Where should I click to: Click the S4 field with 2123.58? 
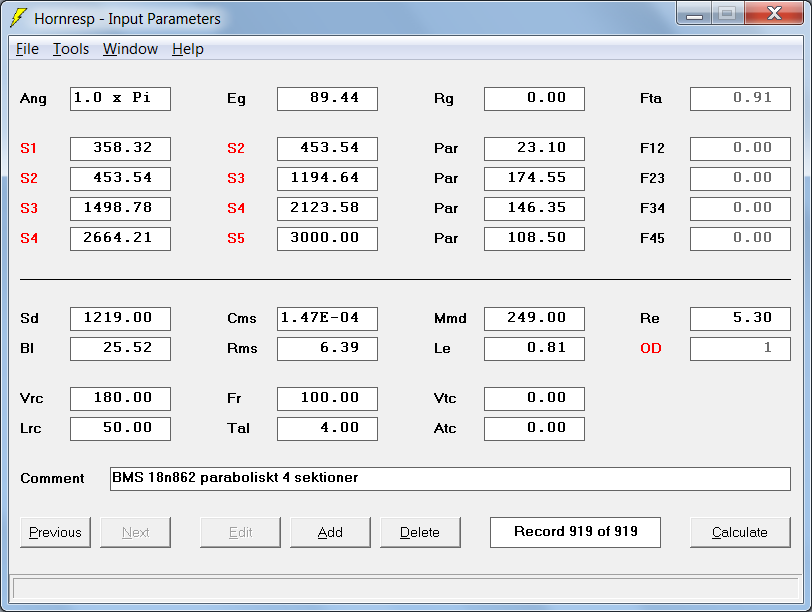[327, 209]
